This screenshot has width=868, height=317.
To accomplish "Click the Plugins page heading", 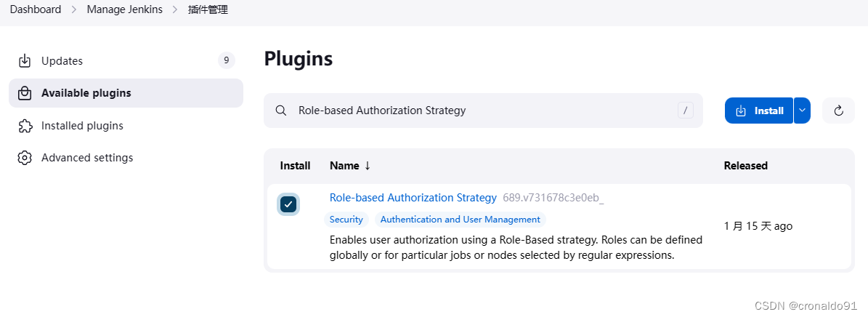I will click(x=299, y=59).
